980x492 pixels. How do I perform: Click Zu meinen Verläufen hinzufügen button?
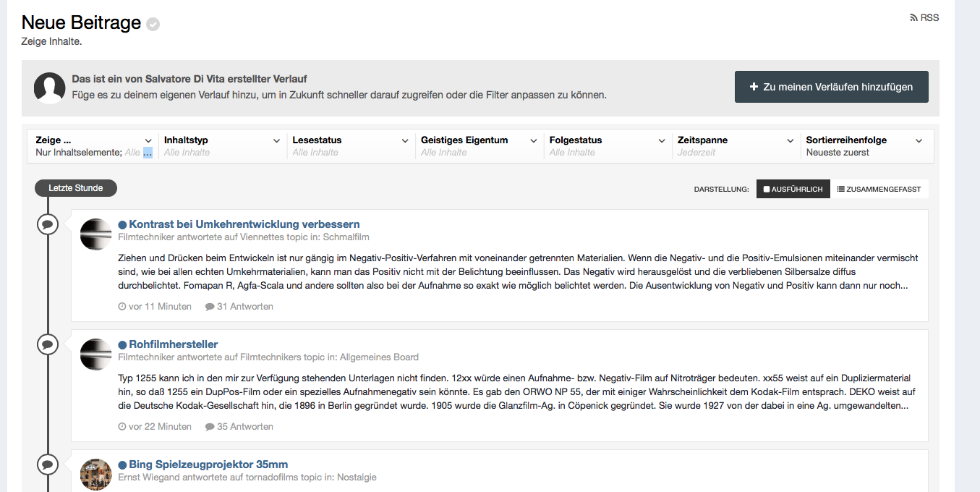pyautogui.click(x=832, y=87)
